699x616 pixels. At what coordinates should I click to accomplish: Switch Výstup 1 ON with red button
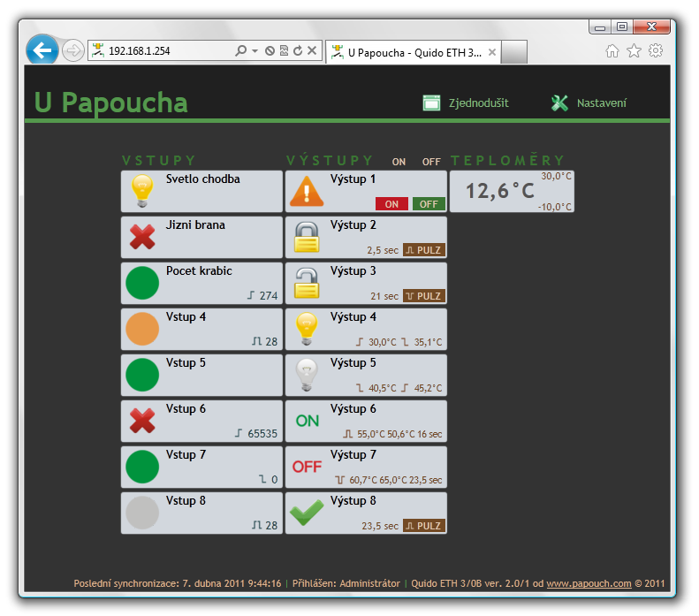click(391, 203)
